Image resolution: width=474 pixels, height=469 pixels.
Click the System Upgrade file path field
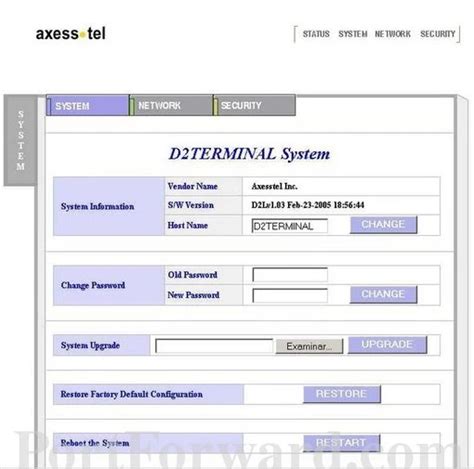pos(214,346)
